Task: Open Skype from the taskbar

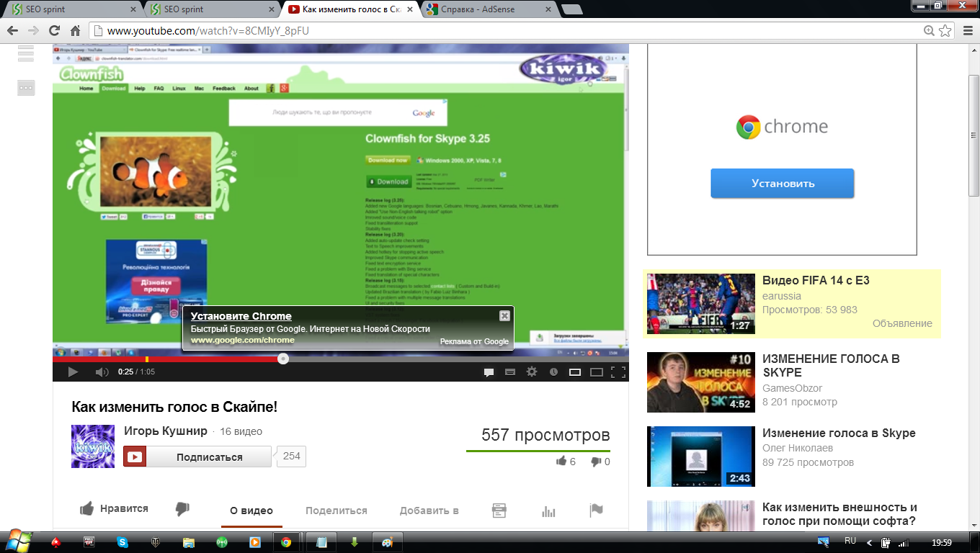Action: 122,542
